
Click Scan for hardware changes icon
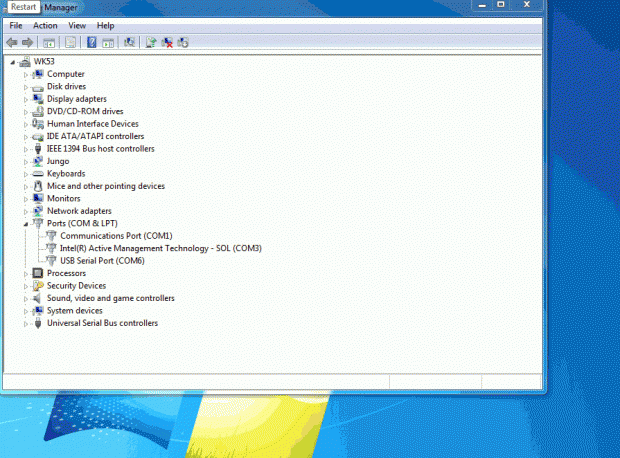(x=129, y=42)
